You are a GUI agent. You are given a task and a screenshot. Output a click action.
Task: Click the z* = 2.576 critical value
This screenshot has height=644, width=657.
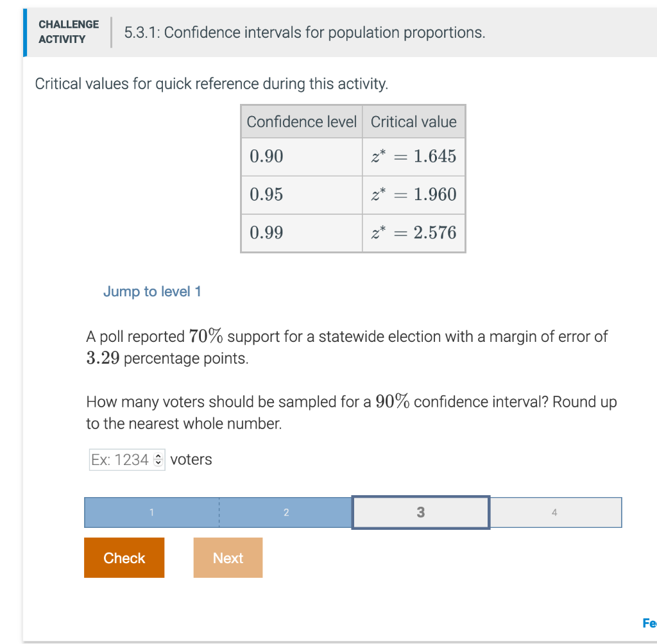[x=413, y=233]
